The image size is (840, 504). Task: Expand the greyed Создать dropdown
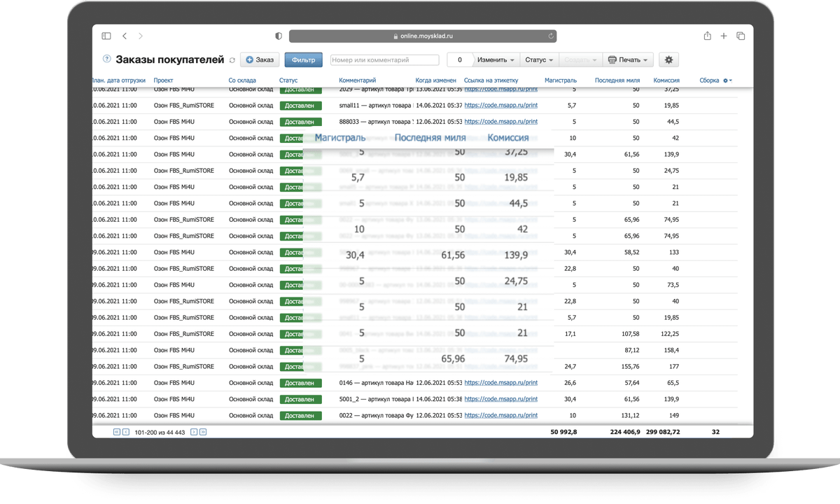(x=580, y=60)
